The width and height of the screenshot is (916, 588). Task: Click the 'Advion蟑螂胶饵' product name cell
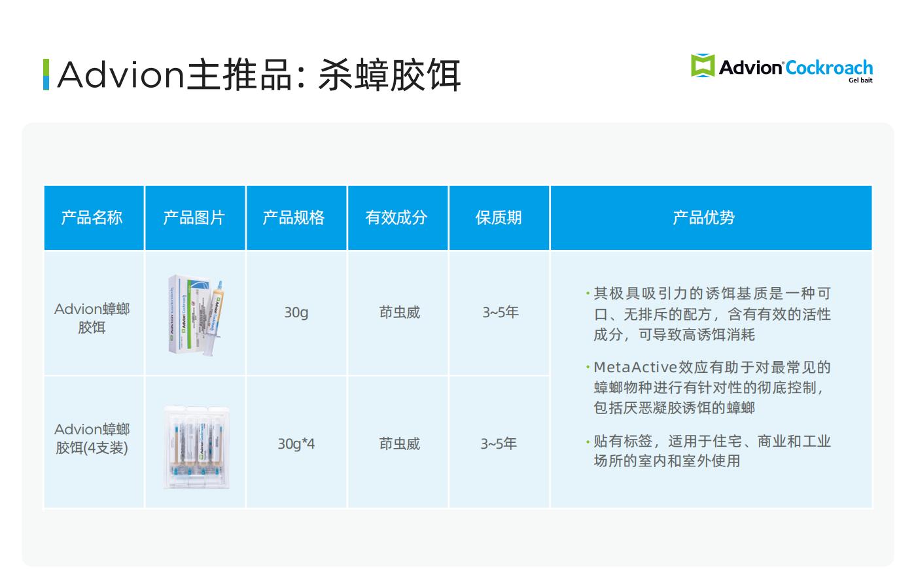click(94, 313)
